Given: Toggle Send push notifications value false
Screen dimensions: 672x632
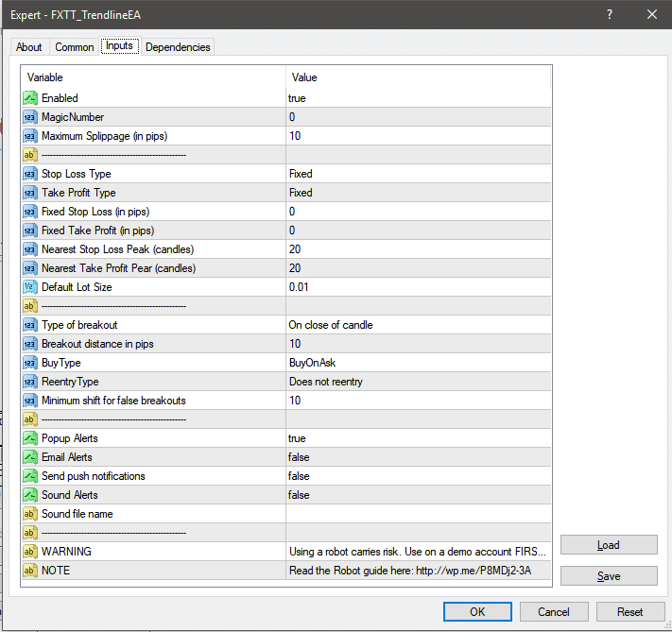Looking at the screenshot, I should point(419,475).
